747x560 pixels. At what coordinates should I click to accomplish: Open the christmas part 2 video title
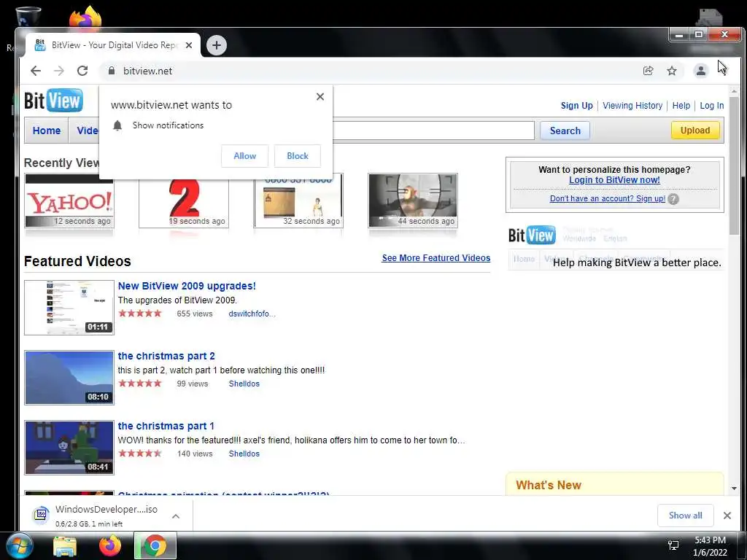coord(166,356)
